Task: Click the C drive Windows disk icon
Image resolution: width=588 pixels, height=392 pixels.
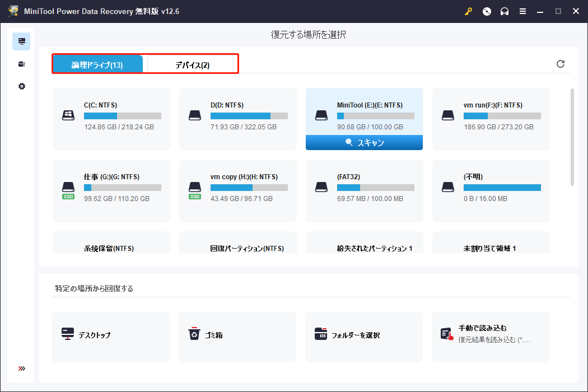Action: (x=68, y=115)
